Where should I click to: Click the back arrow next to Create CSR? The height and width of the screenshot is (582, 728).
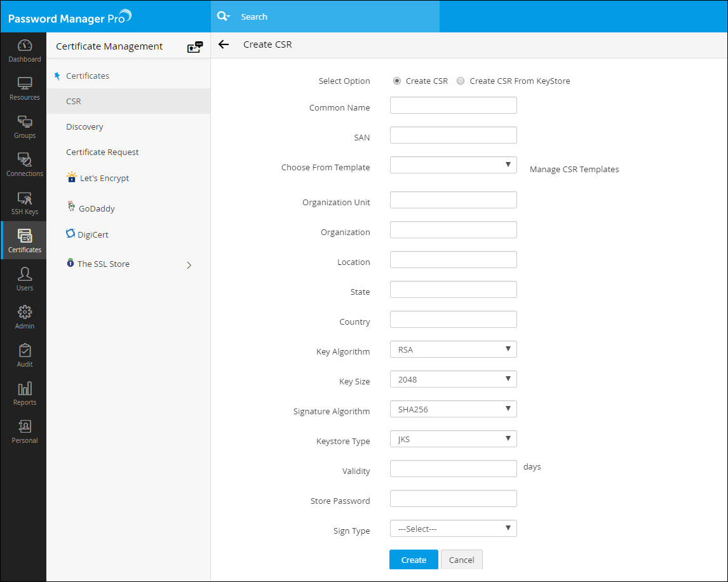click(x=223, y=44)
